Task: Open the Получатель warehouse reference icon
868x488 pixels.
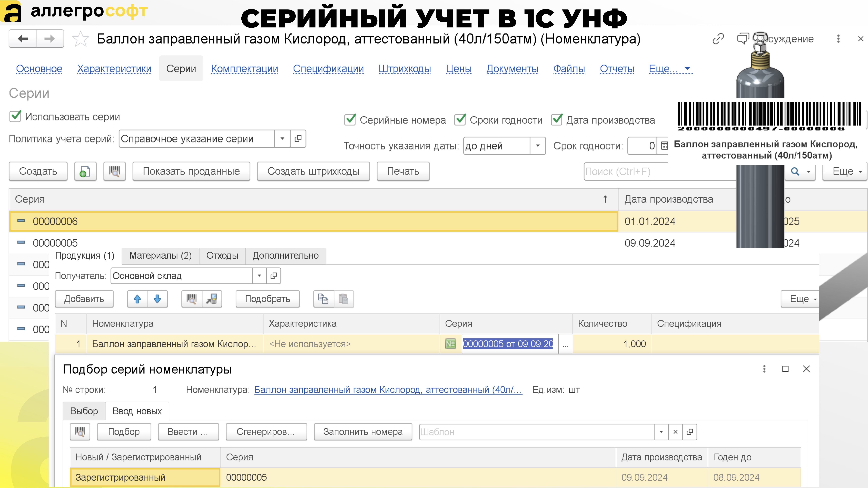Action: (274, 276)
